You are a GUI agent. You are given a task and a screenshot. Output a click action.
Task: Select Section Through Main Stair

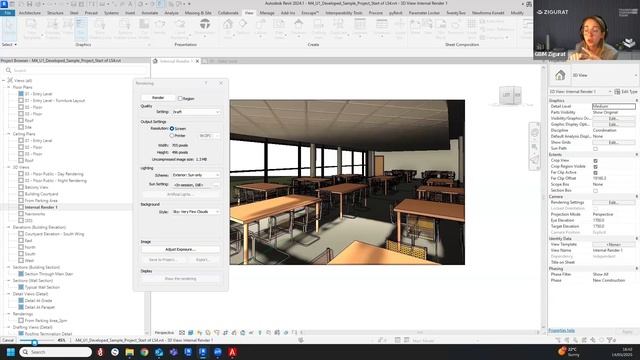[49, 274]
